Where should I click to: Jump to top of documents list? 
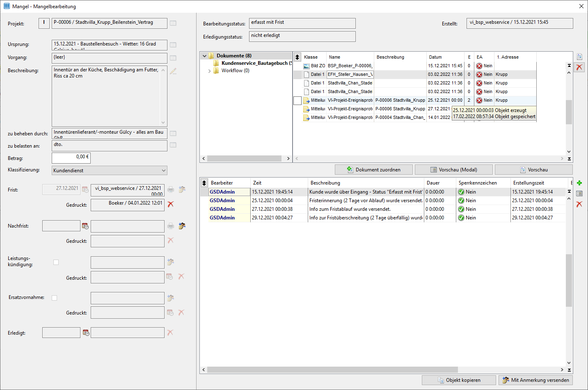coord(569,66)
